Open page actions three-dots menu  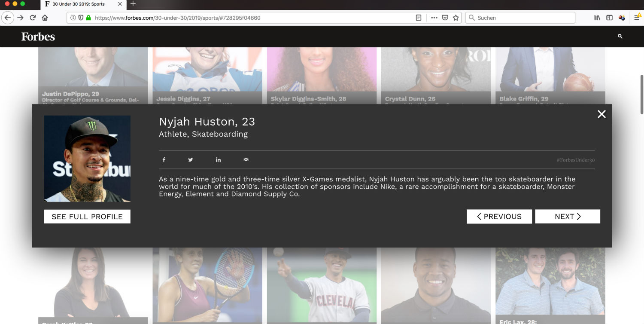(x=434, y=18)
